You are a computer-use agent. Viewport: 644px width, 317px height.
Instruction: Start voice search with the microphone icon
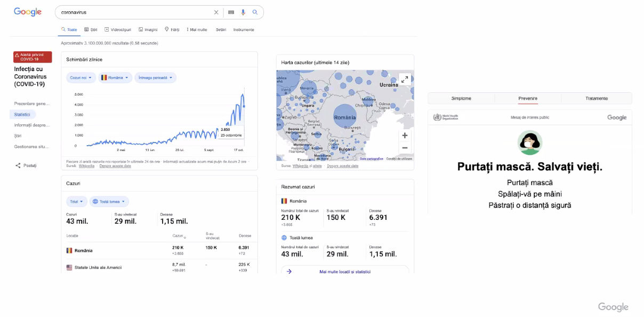(x=243, y=12)
